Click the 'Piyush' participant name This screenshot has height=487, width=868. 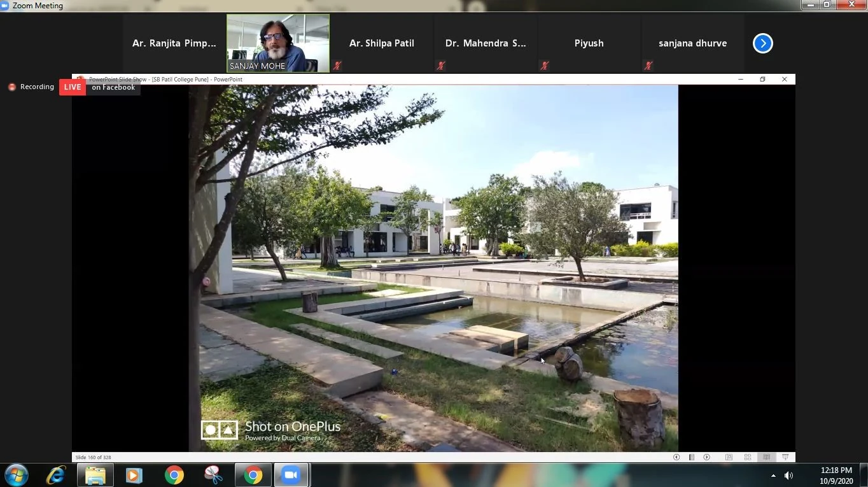589,43
